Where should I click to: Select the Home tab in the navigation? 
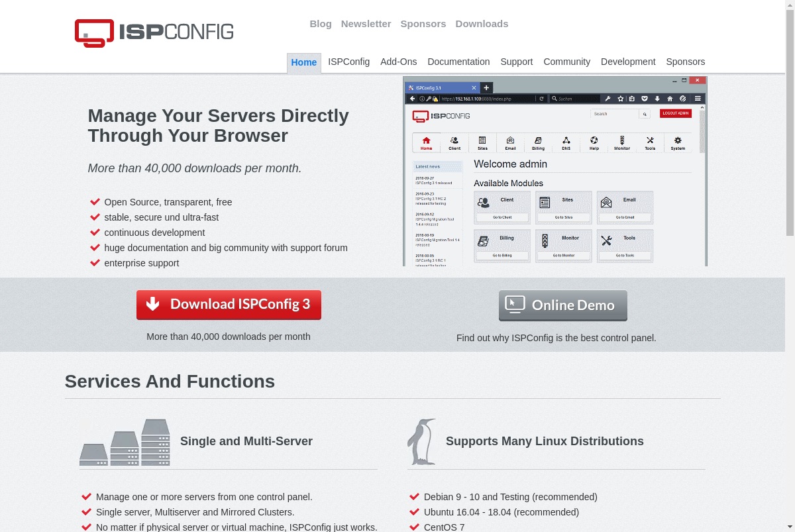[x=304, y=62]
